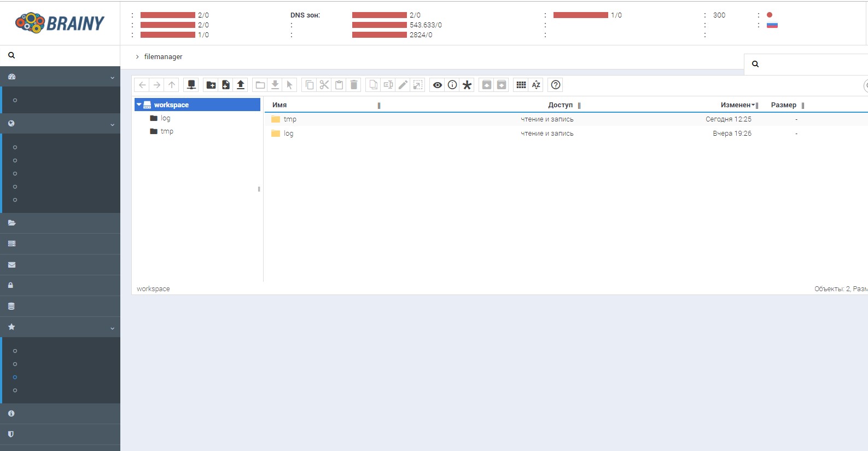868x451 pixels.
Task: Paste from clipboard in toolbar
Action: point(339,85)
